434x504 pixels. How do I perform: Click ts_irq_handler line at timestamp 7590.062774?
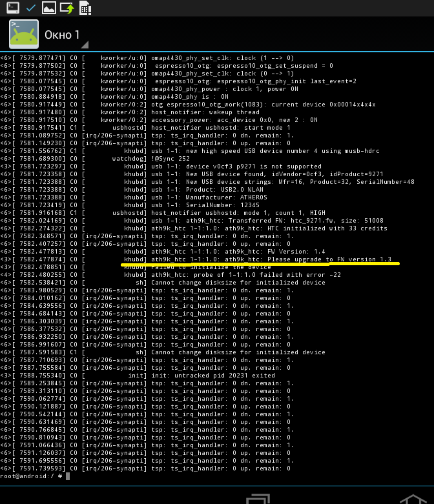tap(147, 399)
